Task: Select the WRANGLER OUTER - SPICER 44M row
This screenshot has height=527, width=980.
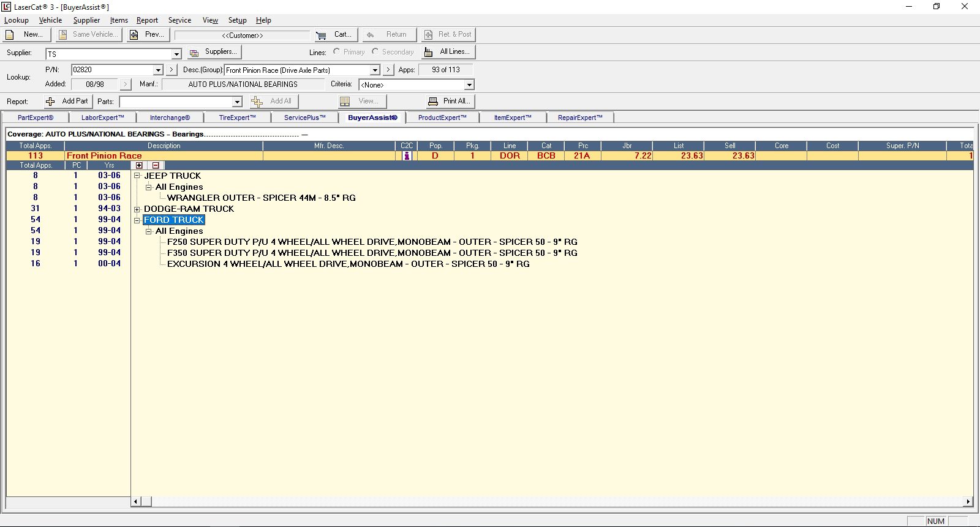Action: 262,198
